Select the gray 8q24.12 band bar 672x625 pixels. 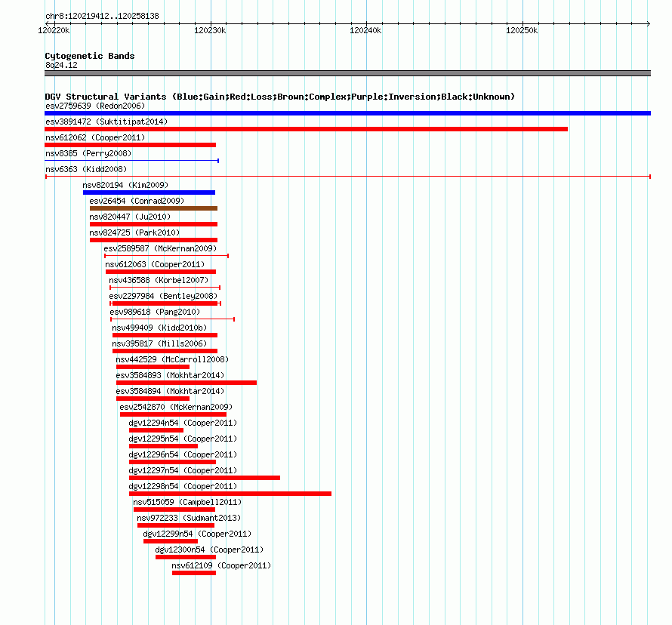347,74
